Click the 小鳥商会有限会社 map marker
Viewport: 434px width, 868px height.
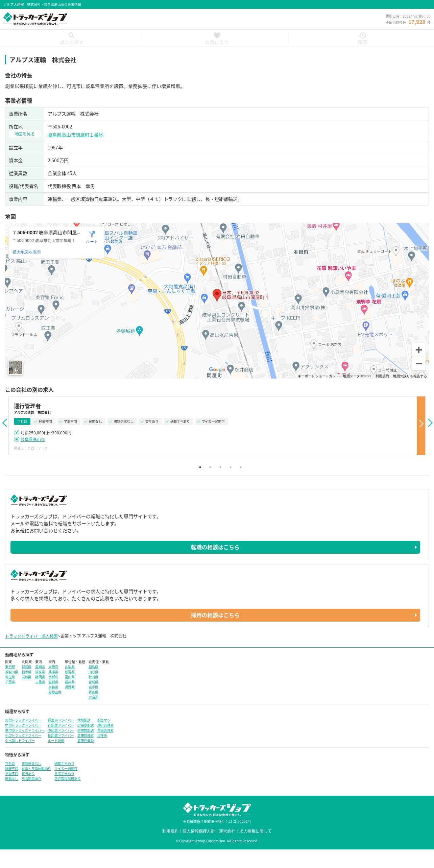(326, 291)
